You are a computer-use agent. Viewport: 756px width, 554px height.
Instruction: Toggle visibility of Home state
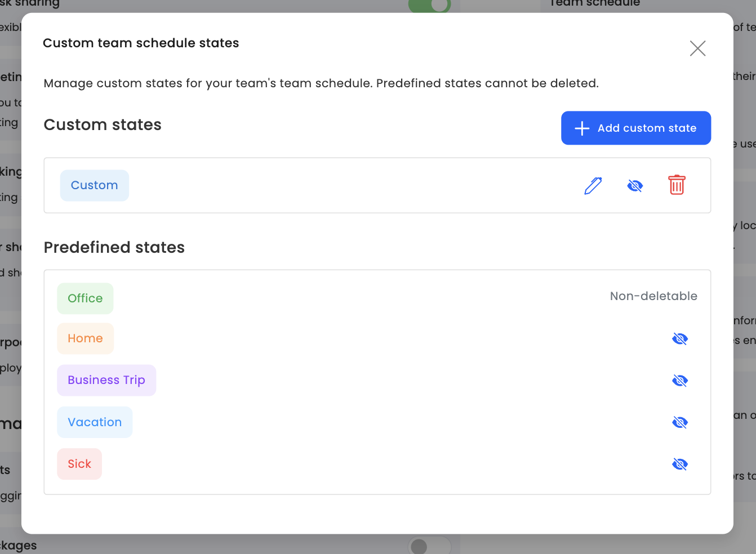pyautogui.click(x=680, y=338)
